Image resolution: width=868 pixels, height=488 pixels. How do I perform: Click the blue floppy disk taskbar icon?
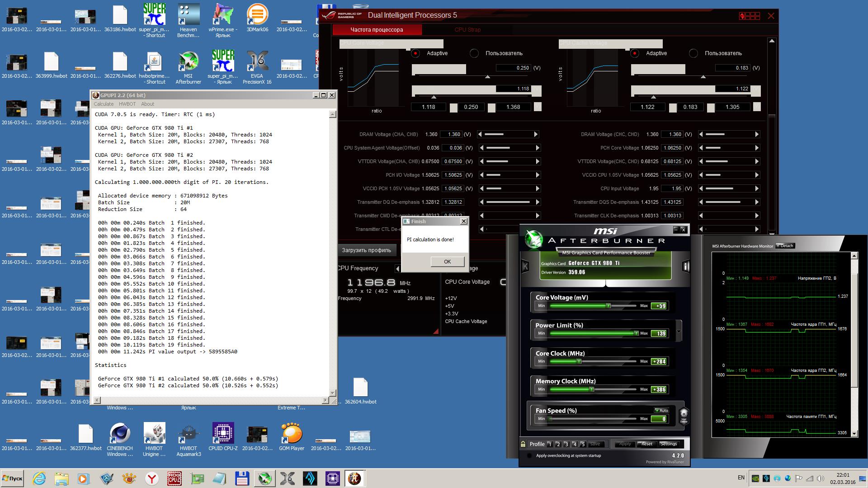point(242,478)
